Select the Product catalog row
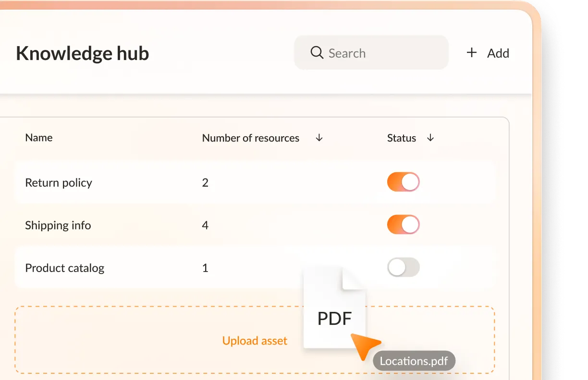This screenshot has height=380, width=588. pos(64,268)
